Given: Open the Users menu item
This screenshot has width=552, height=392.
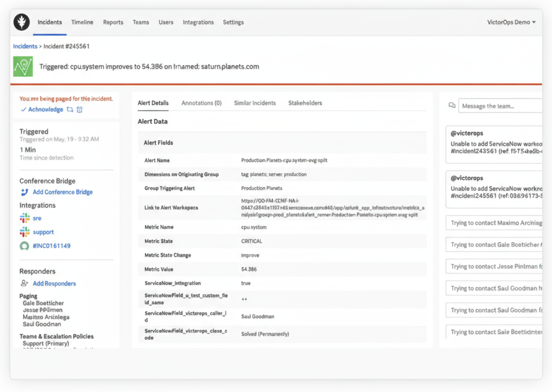Looking at the screenshot, I should (166, 22).
